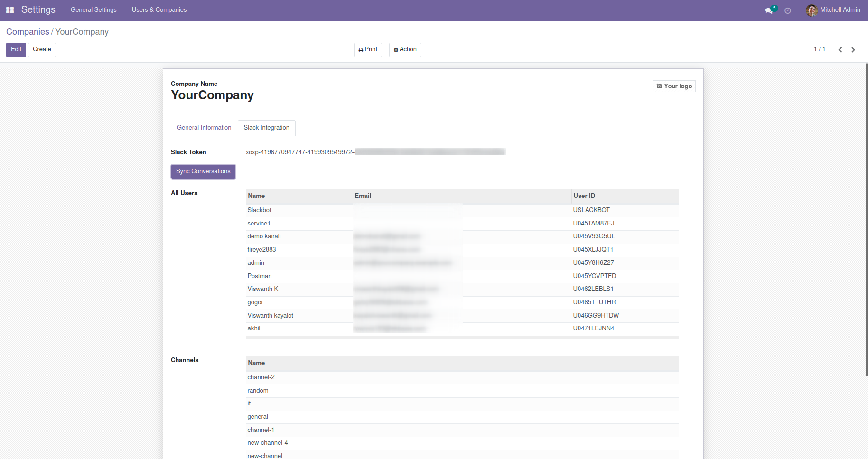The image size is (868, 459).
Task: Select the Slack Integration tab
Action: (266, 128)
